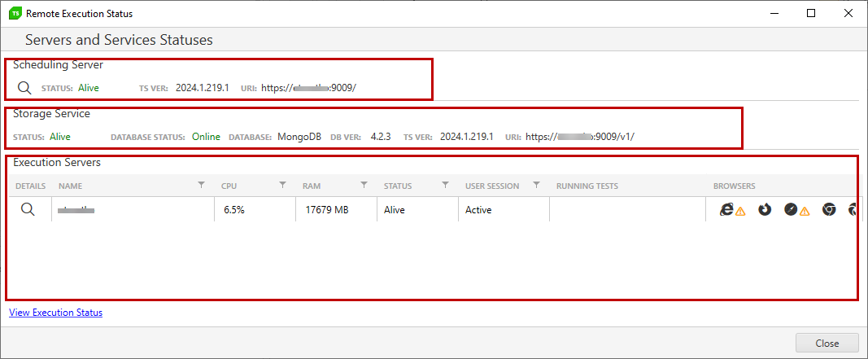
Task: Click the Browsers column header
Action: [x=734, y=186]
